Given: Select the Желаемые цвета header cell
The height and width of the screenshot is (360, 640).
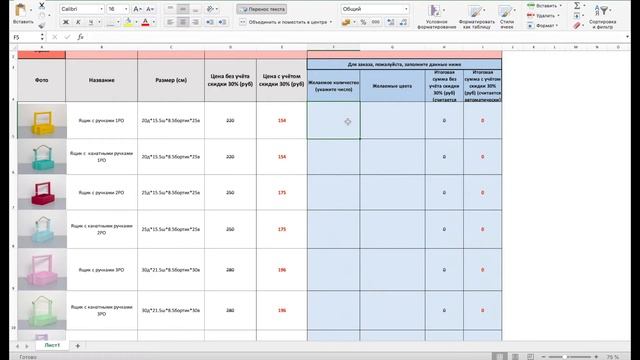Looking at the screenshot, I should click(x=392, y=86).
